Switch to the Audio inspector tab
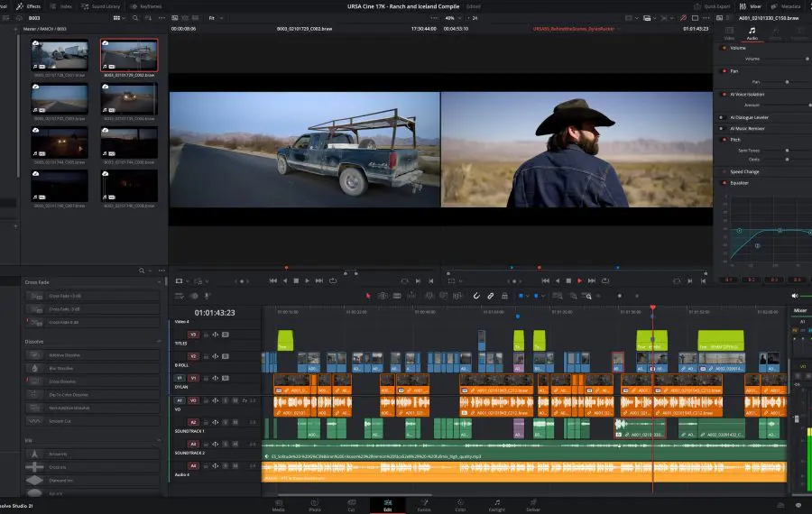Image resolution: width=812 pixels, height=514 pixels. [x=752, y=34]
